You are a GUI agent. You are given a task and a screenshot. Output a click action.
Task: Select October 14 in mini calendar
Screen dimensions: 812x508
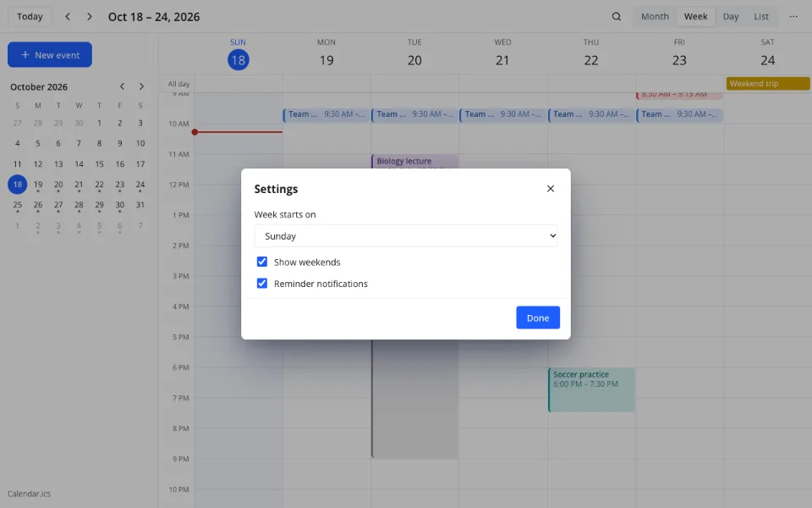click(x=79, y=163)
